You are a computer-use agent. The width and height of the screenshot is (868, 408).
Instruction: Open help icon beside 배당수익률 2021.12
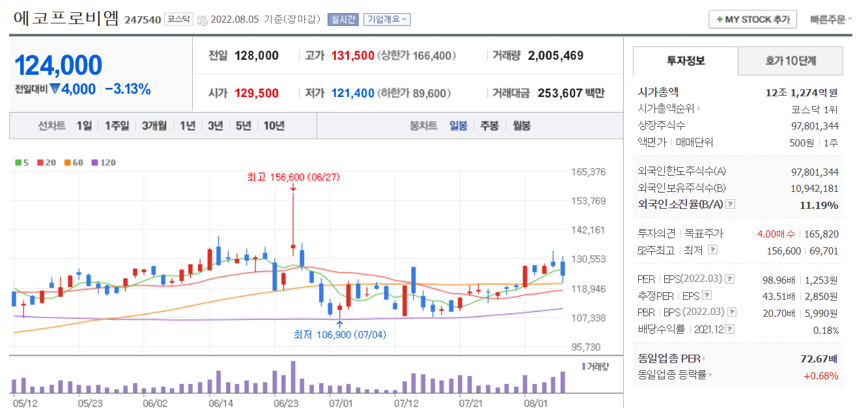pos(731,330)
